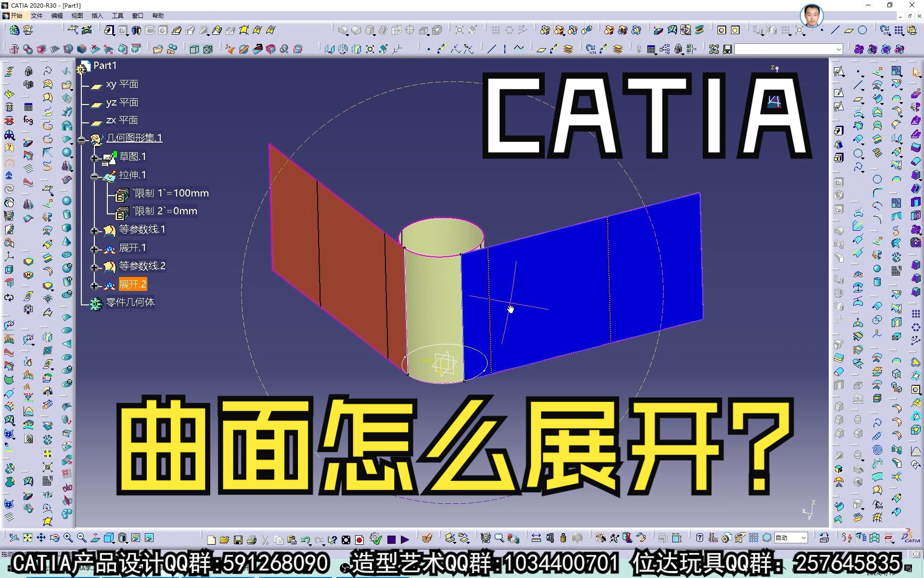Click the record macro red dot icon

(359, 539)
